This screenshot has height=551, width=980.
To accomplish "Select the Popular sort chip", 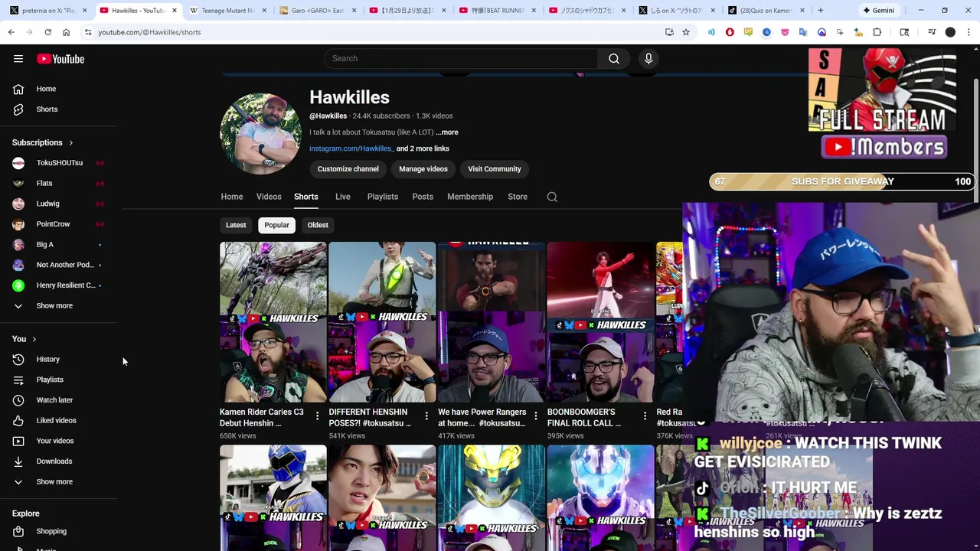I will [277, 225].
